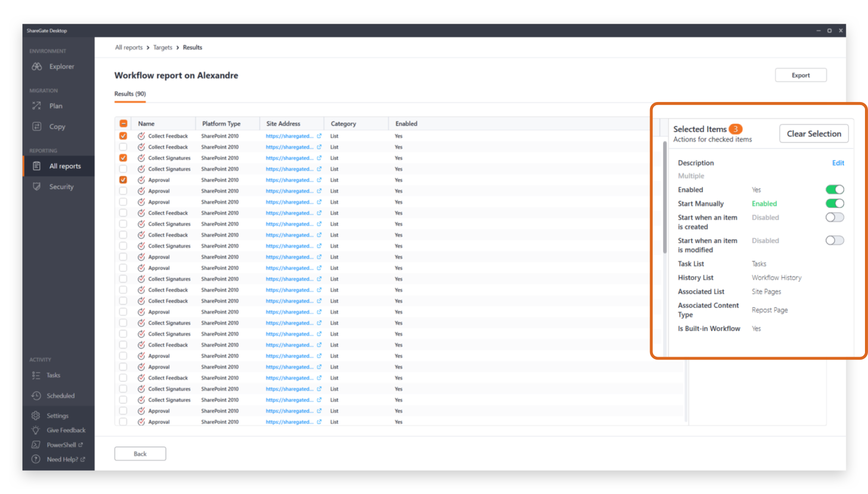This screenshot has width=868, height=494.
Task: Open Explorer binoculars icon in sidebar
Action: click(37, 67)
